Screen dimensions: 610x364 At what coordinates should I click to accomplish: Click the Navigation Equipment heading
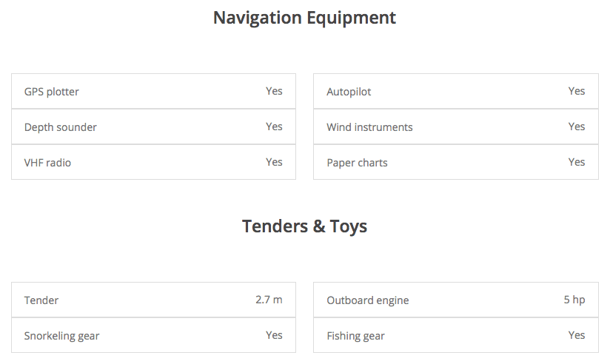coord(304,18)
